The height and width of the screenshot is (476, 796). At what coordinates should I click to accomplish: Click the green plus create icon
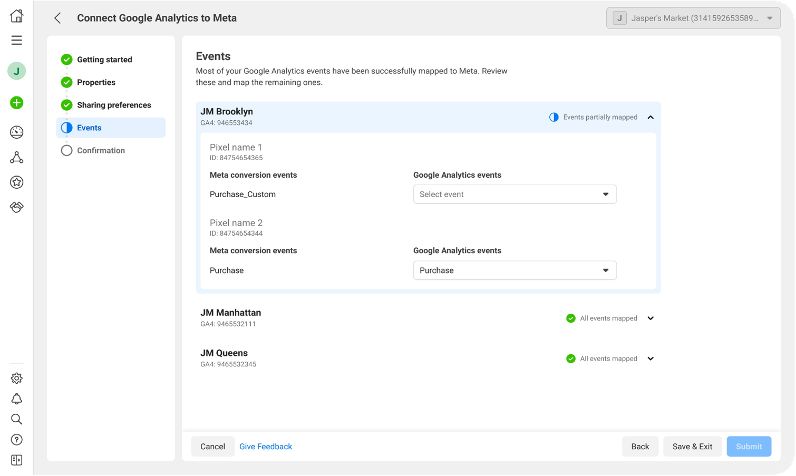tap(17, 103)
